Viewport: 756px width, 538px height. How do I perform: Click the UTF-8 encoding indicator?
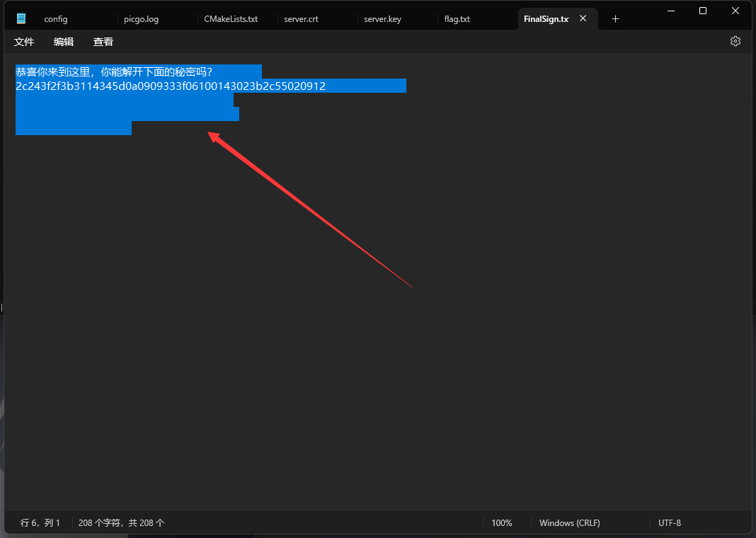[x=670, y=523]
